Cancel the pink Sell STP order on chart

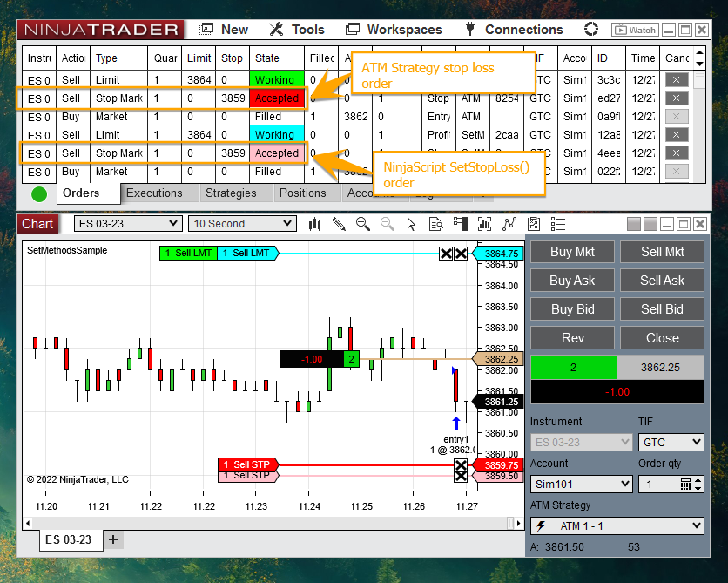461,476
